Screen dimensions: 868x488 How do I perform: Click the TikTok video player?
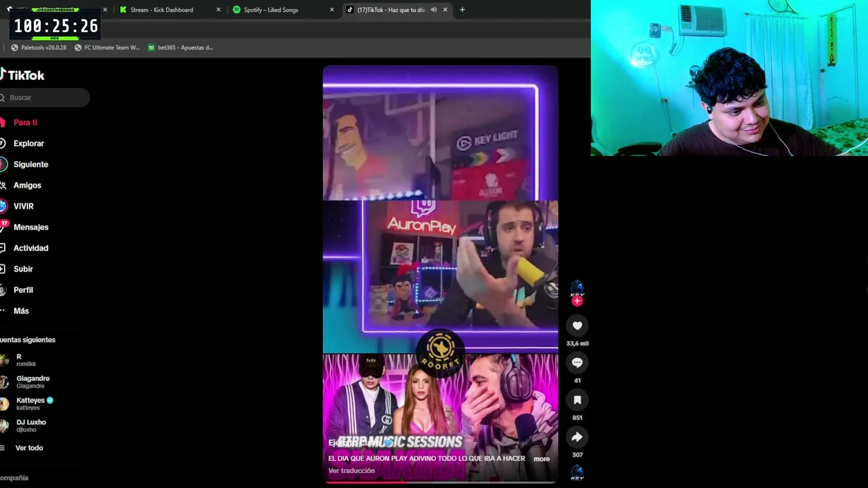[x=440, y=274]
